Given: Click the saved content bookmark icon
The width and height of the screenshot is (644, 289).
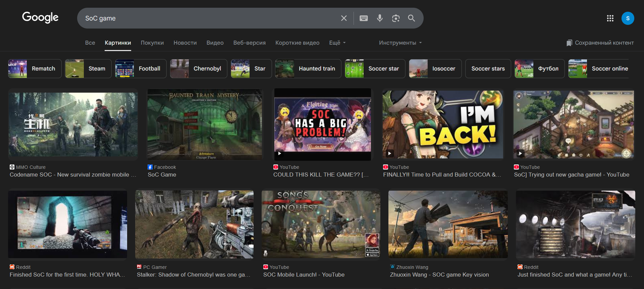Looking at the screenshot, I should point(569,43).
